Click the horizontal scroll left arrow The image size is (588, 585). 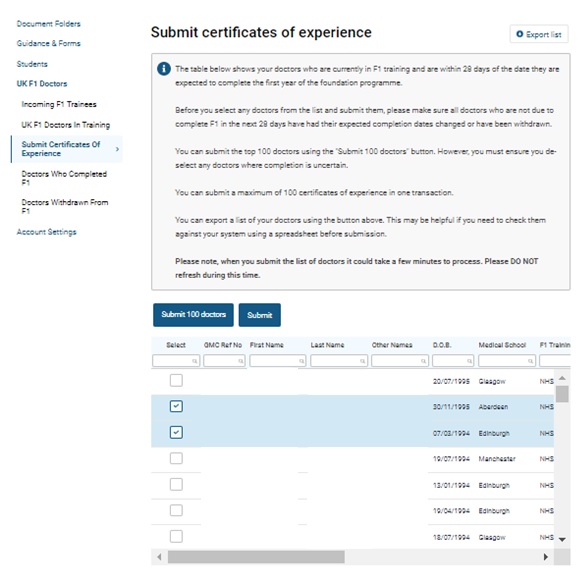(x=159, y=557)
